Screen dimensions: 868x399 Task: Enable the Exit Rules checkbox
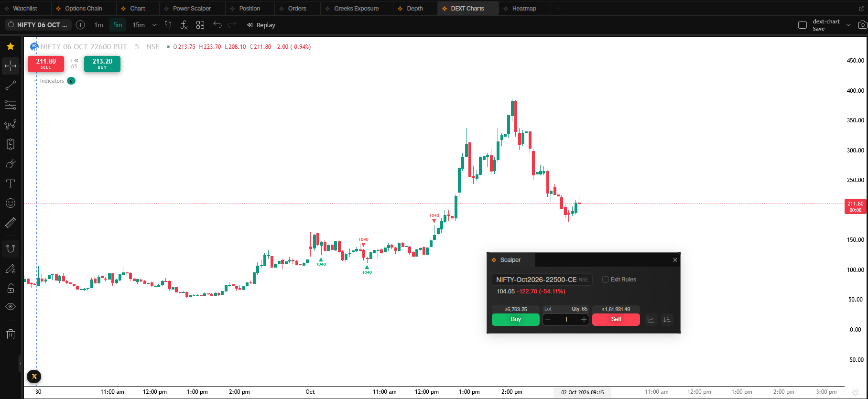pos(606,280)
